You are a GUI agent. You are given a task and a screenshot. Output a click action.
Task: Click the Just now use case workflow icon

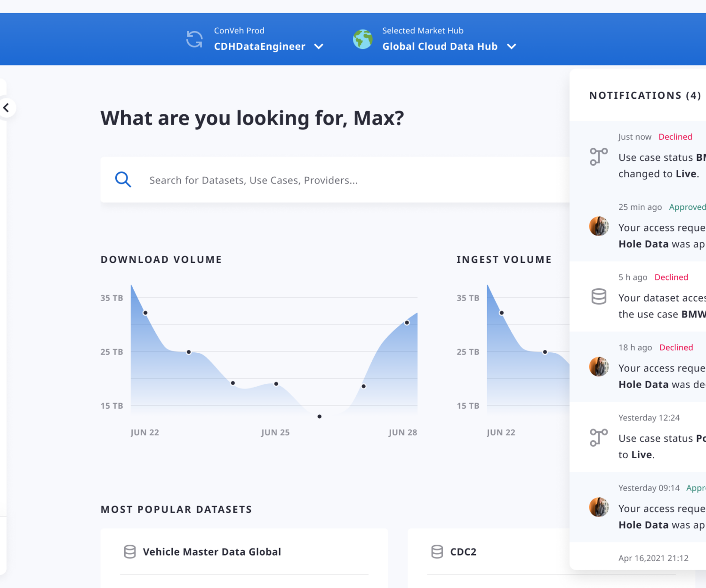pos(599,156)
